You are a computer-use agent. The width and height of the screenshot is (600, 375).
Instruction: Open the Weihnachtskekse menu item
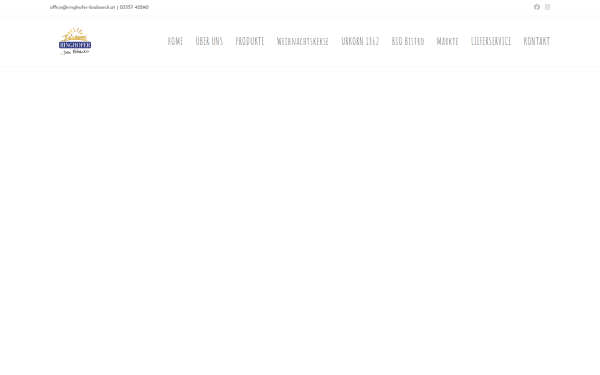(x=303, y=41)
